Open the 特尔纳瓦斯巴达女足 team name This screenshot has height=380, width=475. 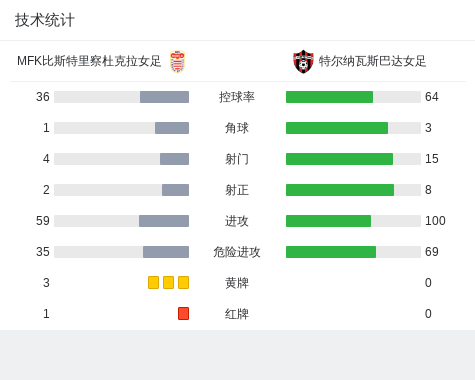372,61
